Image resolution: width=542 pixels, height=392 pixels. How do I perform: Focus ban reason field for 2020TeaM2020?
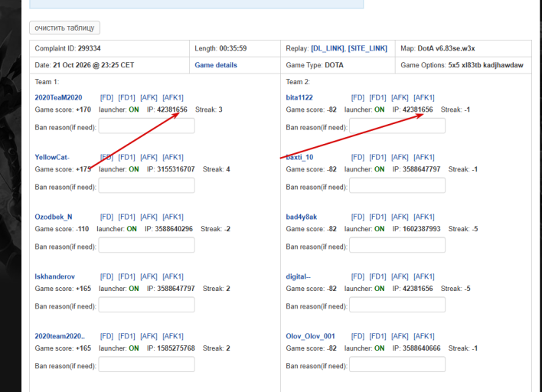146,126
